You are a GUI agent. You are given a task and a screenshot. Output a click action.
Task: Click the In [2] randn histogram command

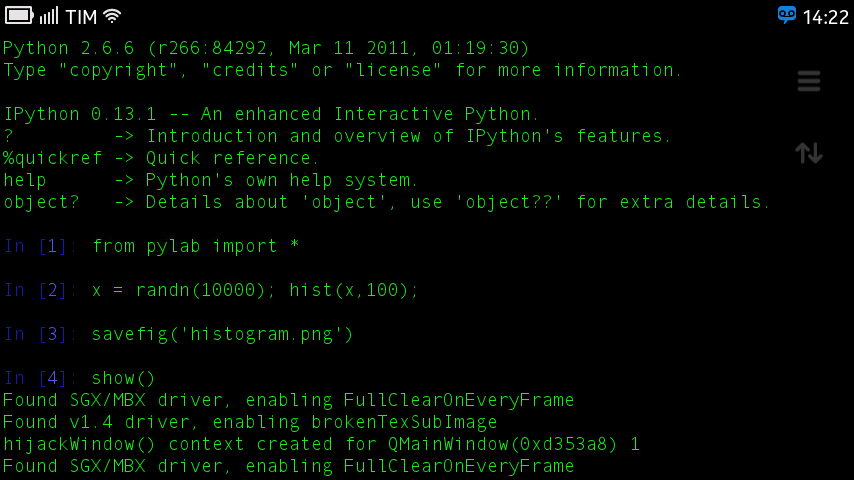[x=255, y=290]
